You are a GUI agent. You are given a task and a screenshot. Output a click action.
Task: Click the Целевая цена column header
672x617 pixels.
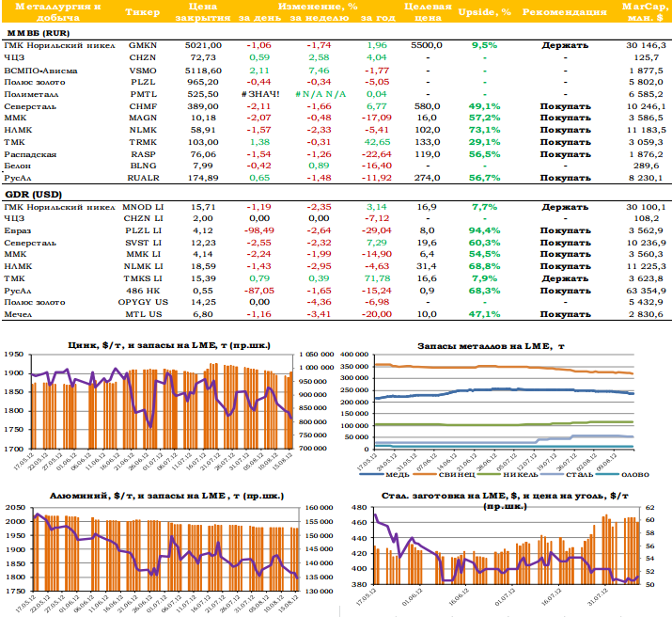pos(428,12)
